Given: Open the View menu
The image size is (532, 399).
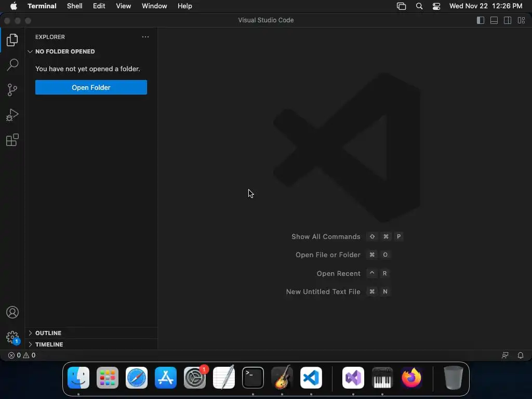Looking at the screenshot, I should point(124,6).
